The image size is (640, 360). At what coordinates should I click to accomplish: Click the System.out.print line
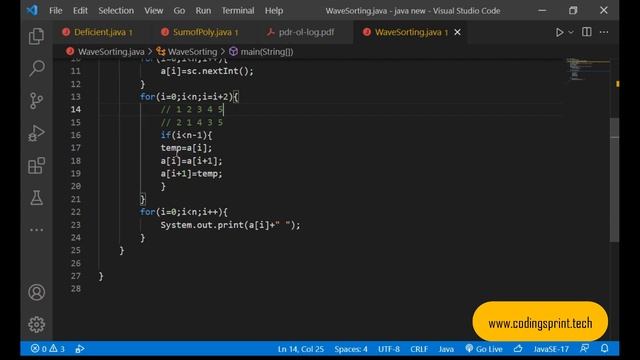[230, 225]
